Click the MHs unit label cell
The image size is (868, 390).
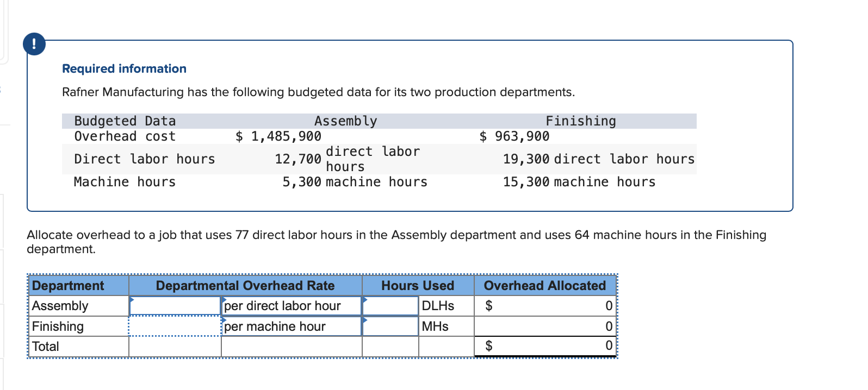pos(446,326)
